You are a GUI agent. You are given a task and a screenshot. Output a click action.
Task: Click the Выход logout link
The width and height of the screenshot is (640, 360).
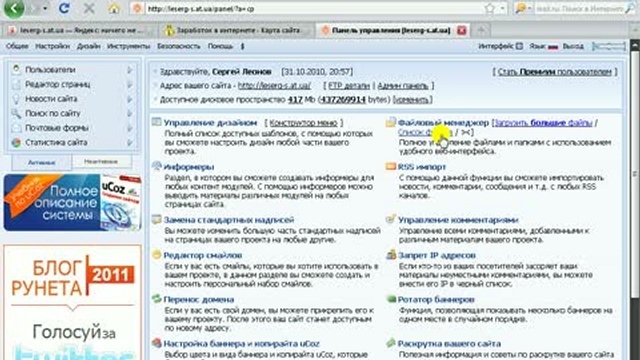[573, 46]
